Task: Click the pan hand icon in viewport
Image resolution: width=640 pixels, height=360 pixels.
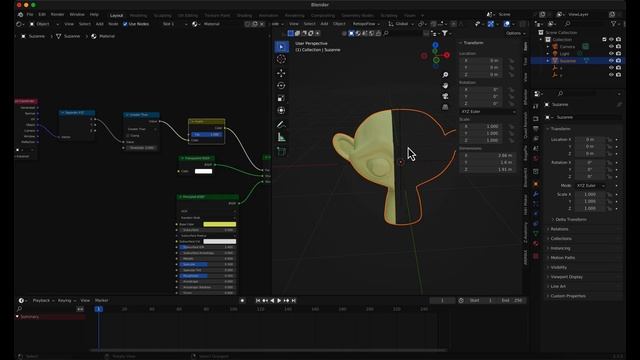Action: point(445,85)
